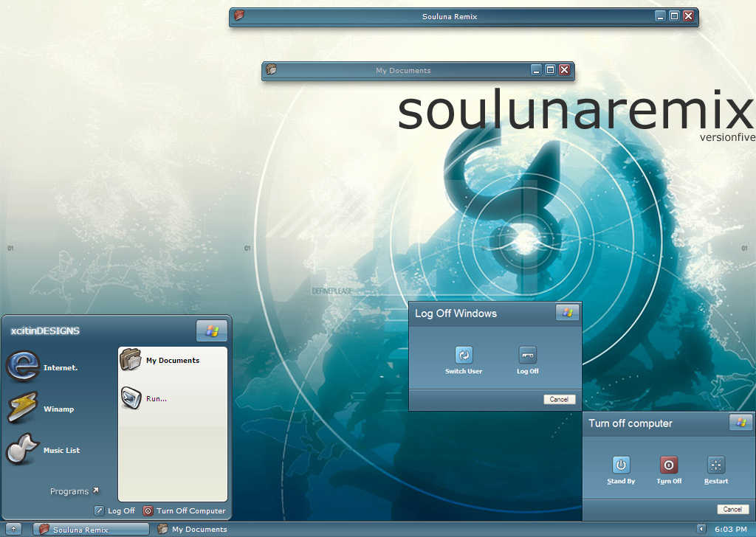This screenshot has height=537, width=756.
Task: Click the start button on taskbar
Action: [13, 529]
